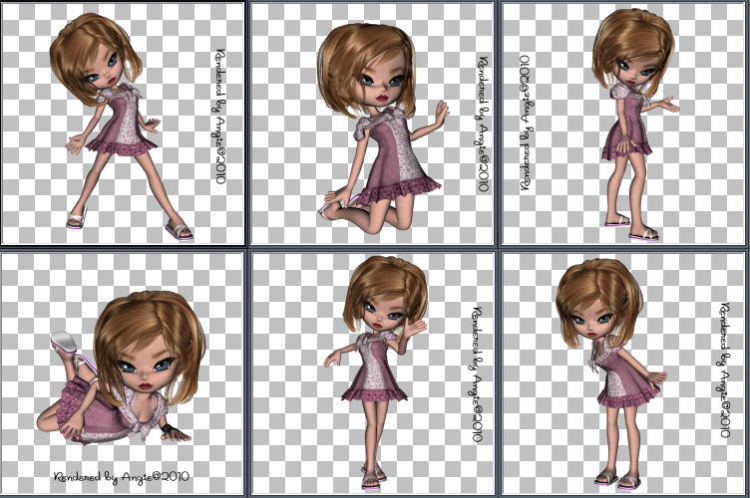Image resolution: width=750 pixels, height=498 pixels.
Task: Pick the standing doll waving thumbnail
Action: pyautogui.click(x=373, y=373)
